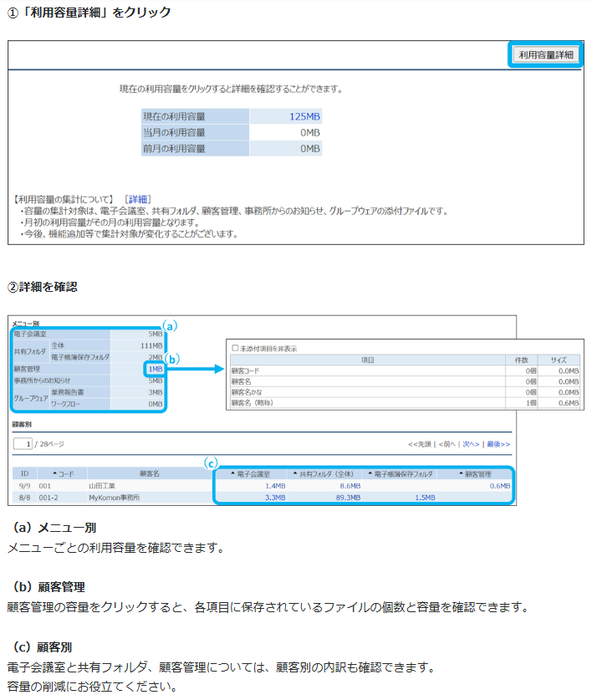Screen dimensions: 592x700
Task: Click sort arrow on 電子会議室 column
Action: point(232,474)
